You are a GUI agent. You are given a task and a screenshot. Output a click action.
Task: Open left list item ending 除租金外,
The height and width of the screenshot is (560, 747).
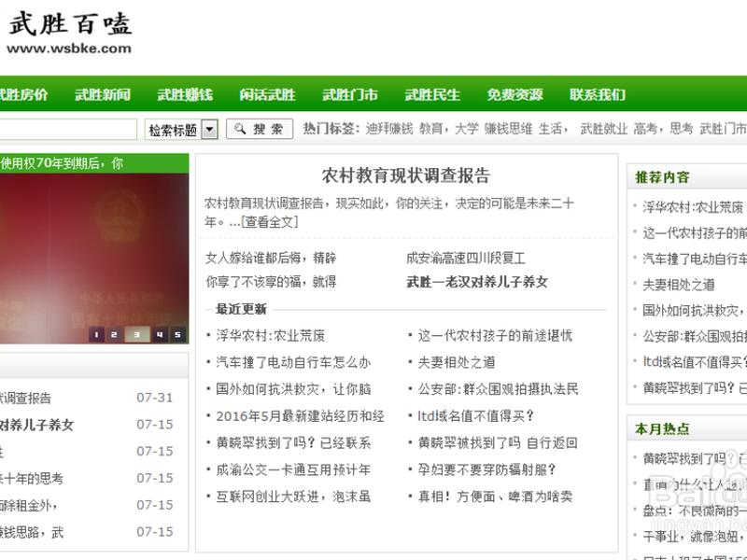tap(29, 505)
